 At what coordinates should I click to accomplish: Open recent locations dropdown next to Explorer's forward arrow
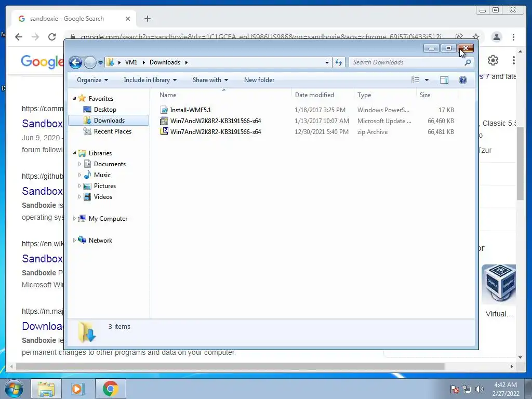(100, 63)
